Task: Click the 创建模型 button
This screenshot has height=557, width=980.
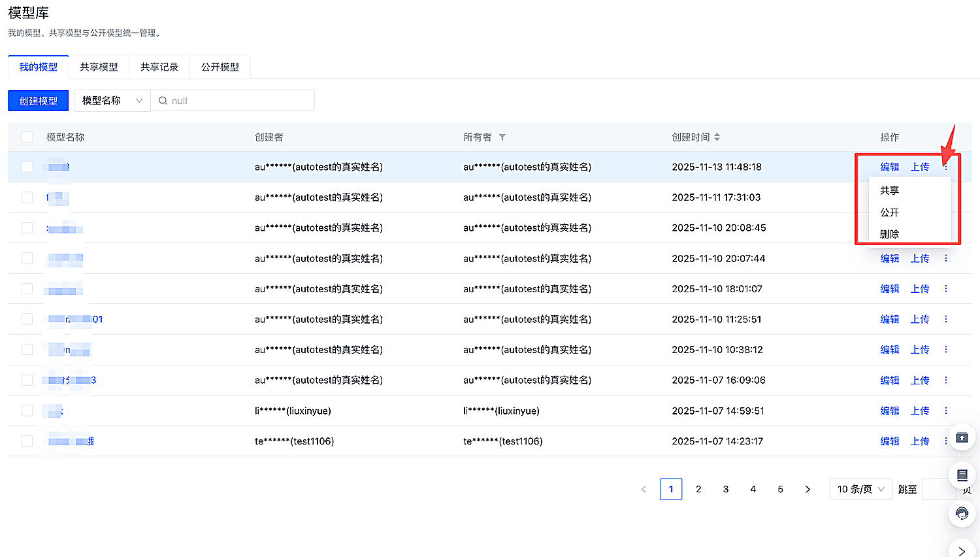Action: point(38,101)
